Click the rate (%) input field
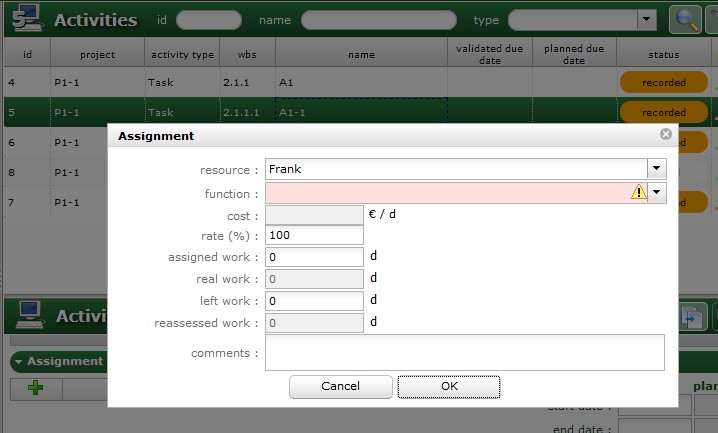 pyautogui.click(x=314, y=236)
